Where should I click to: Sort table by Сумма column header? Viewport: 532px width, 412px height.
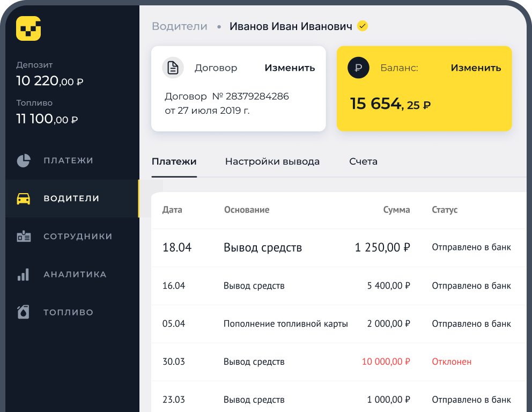396,210
